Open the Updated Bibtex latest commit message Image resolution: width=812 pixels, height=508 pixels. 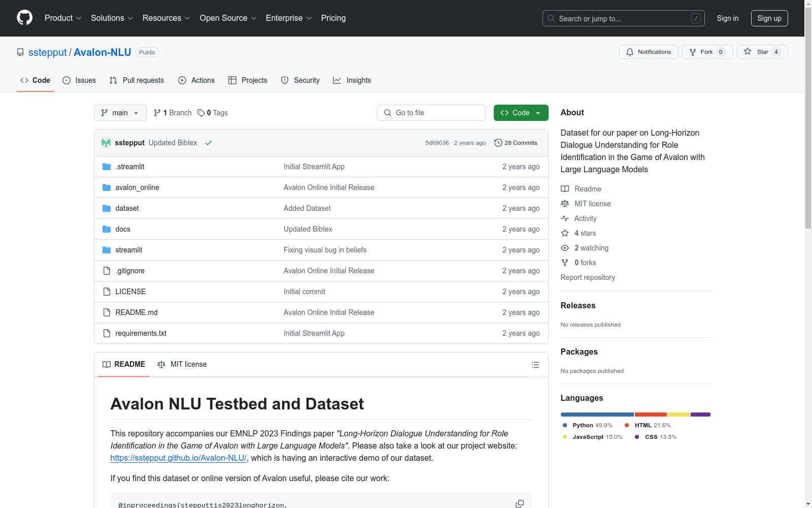point(173,143)
